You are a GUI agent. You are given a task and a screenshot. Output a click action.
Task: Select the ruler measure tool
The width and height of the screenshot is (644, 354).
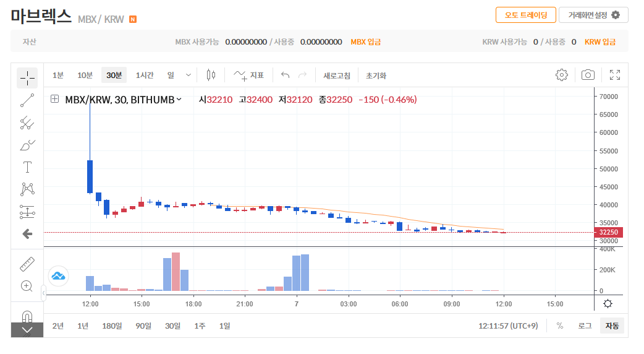click(x=27, y=264)
